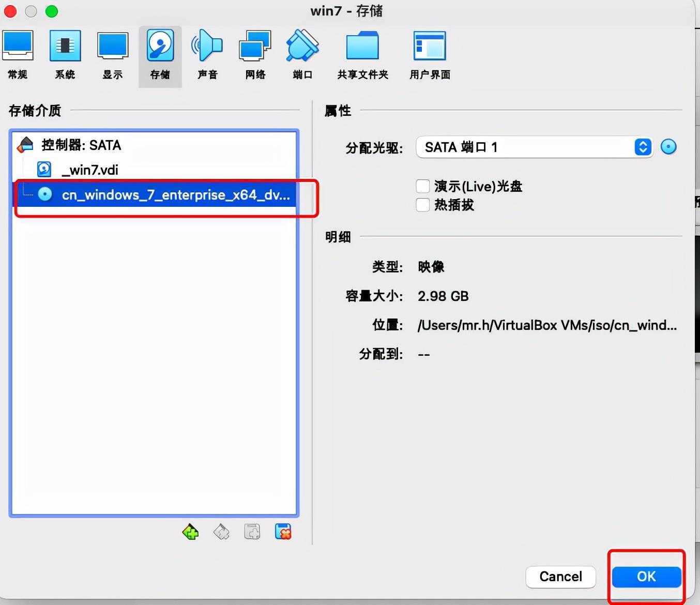This screenshot has width=700, height=605.
Task: Click the 2.98 GB size value
Action: coord(443,296)
